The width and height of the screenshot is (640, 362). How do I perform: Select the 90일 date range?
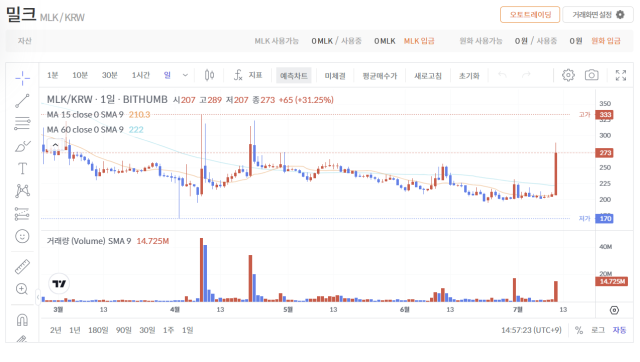(x=124, y=330)
